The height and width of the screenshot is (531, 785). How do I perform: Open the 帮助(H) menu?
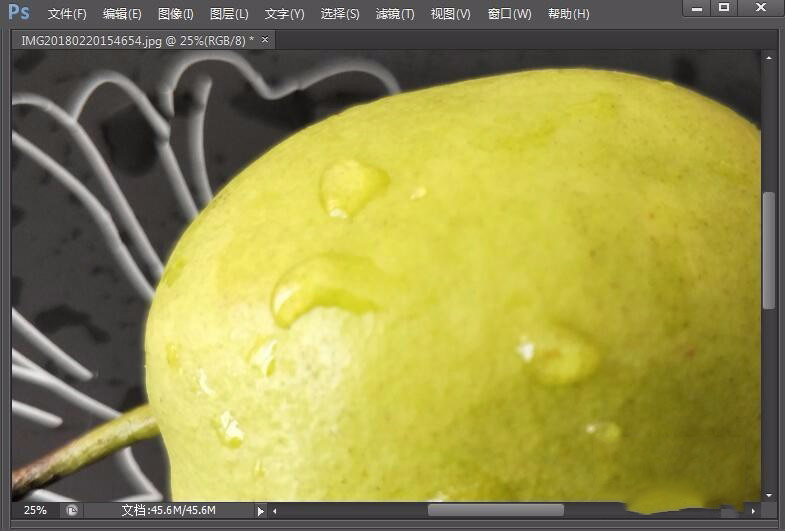pos(568,14)
